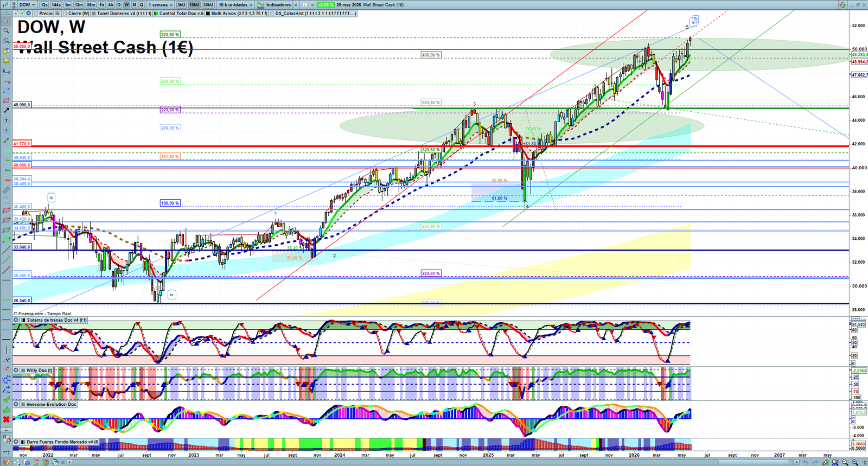The width and height of the screenshot is (868, 466).
Task: Select the cursor pointer tool
Action: coord(6,21)
